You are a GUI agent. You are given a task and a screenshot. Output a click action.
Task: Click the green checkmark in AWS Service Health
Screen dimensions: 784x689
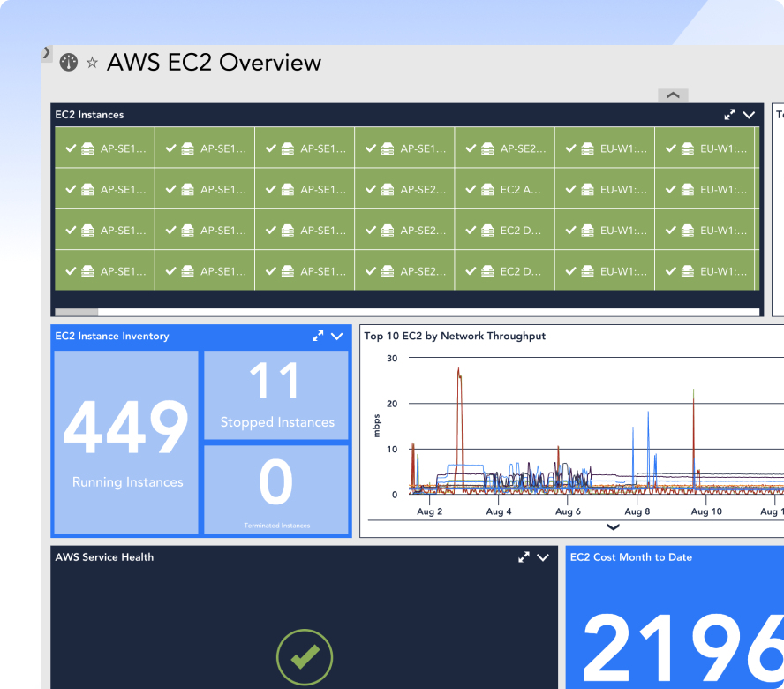pos(305,656)
